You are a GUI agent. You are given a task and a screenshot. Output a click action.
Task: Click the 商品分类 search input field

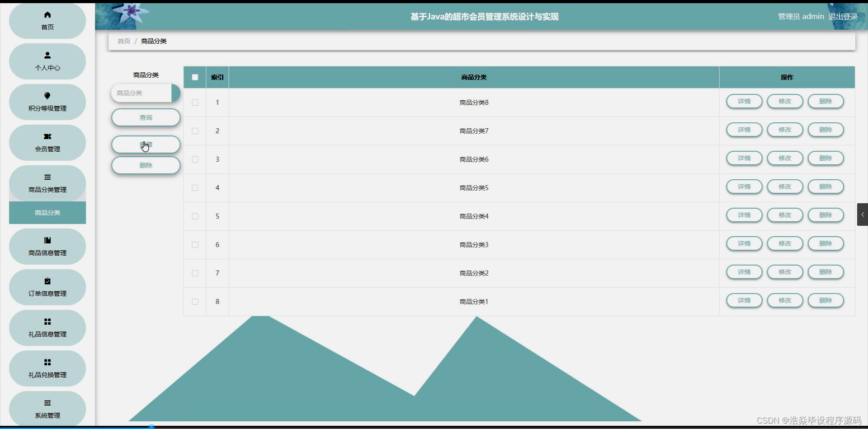(x=142, y=93)
